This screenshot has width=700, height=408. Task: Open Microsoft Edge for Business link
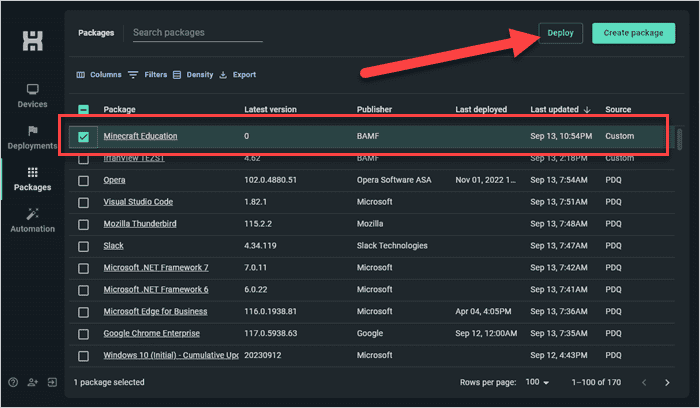pos(155,311)
